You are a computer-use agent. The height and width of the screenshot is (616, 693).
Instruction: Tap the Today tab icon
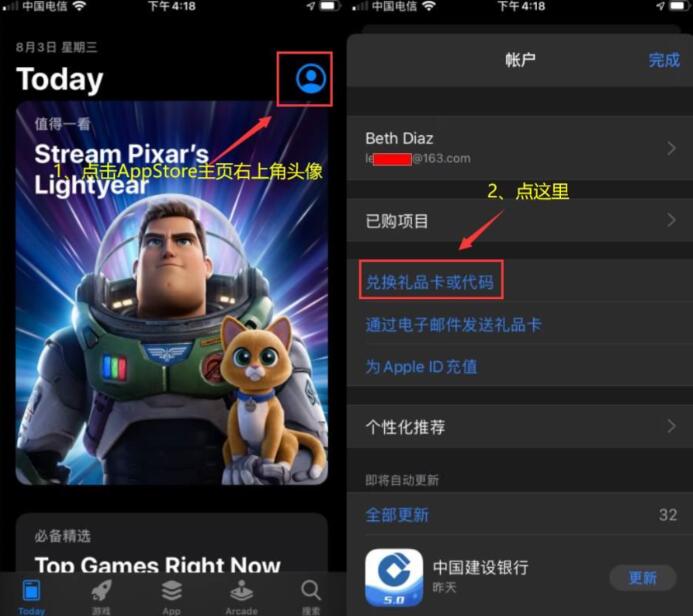(31, 590)
